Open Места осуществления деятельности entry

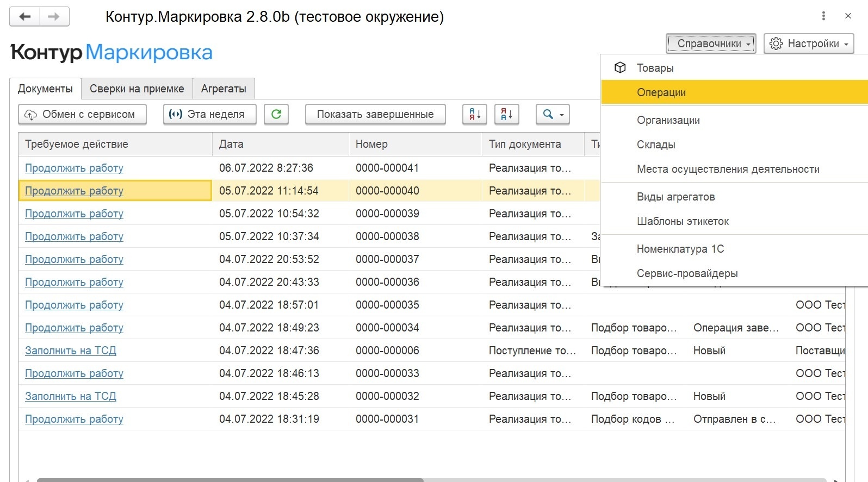[735, 169]
